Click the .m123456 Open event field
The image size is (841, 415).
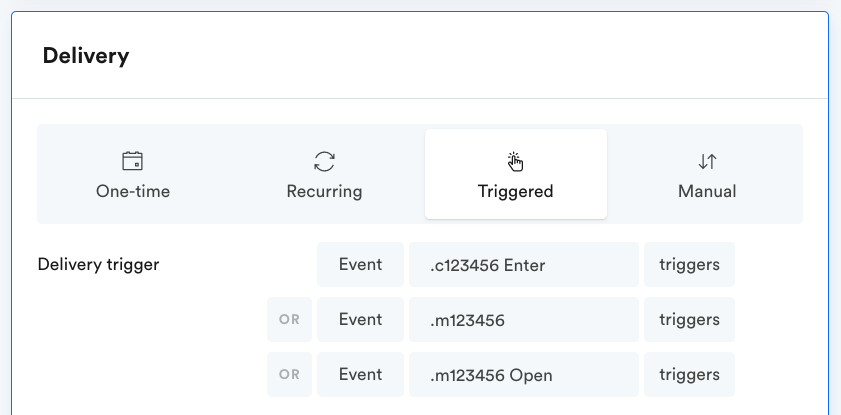point(524,374)
